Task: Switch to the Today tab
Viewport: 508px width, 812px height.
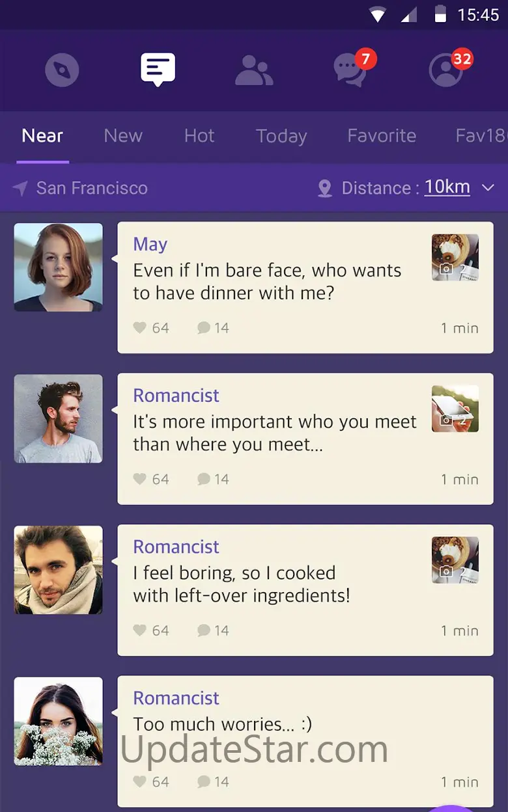Action: (x=281, y=136)
